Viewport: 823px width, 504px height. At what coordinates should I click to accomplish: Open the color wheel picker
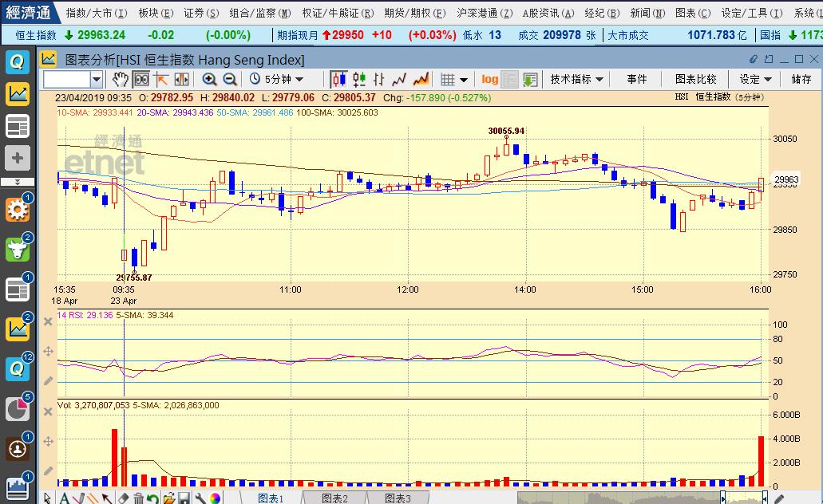click(216, 498)
